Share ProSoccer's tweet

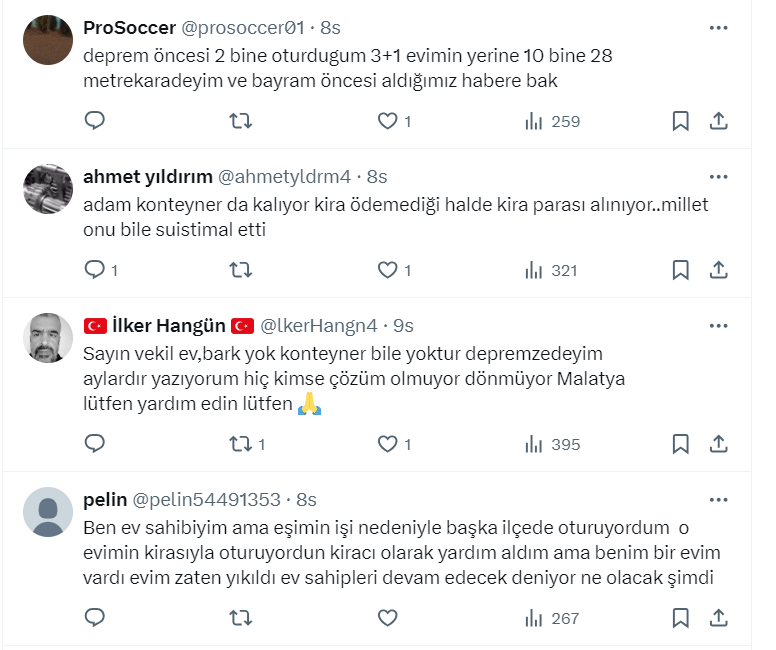(718, 121)
